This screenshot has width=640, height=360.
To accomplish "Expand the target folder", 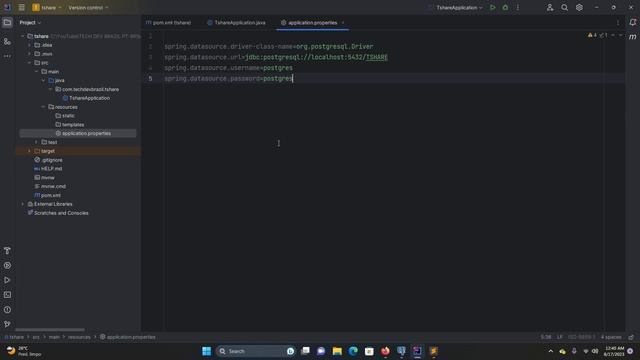I will [29, 151].
